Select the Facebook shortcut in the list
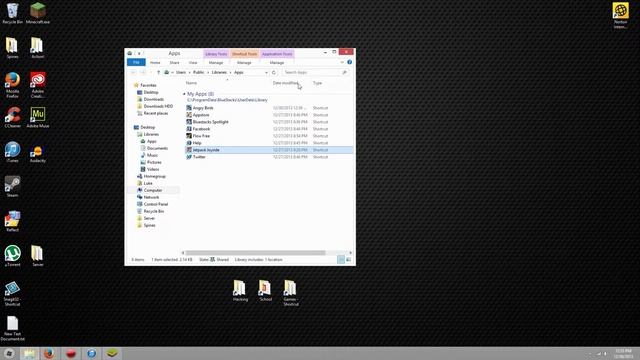Viewport: 640px width, 360px height. point(201,129)
